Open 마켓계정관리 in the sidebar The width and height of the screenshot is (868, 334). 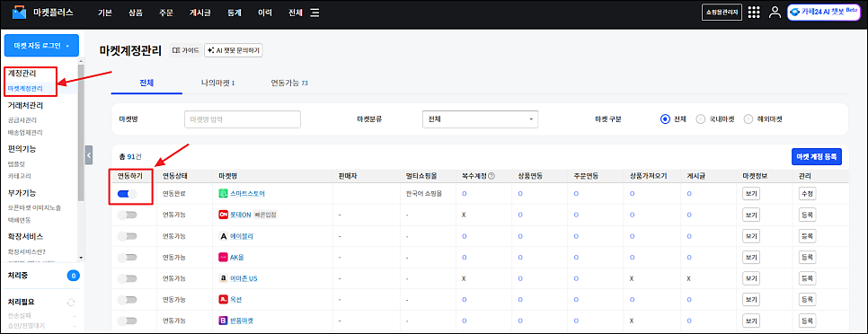click(25, 88)
